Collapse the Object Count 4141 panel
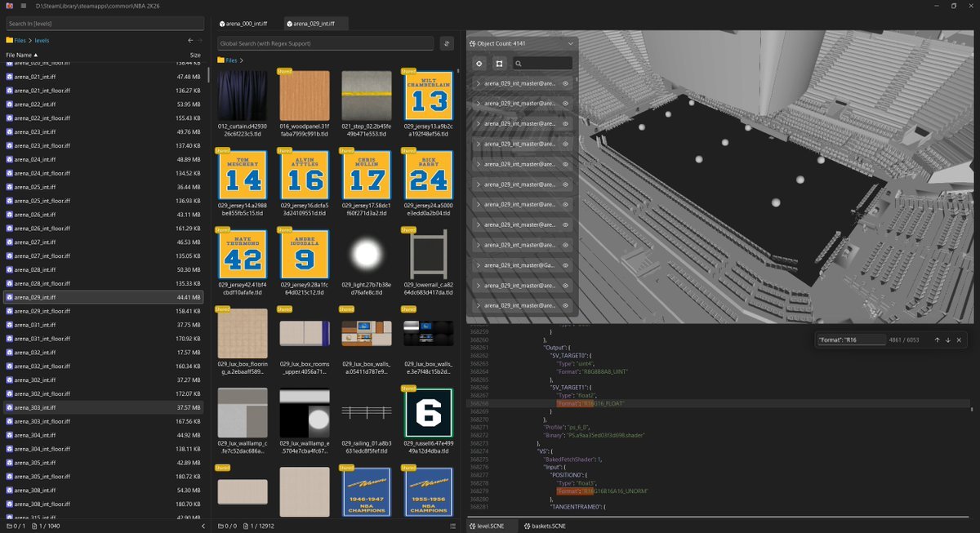Viewport: 980px width, 533px height. point(569,42)
